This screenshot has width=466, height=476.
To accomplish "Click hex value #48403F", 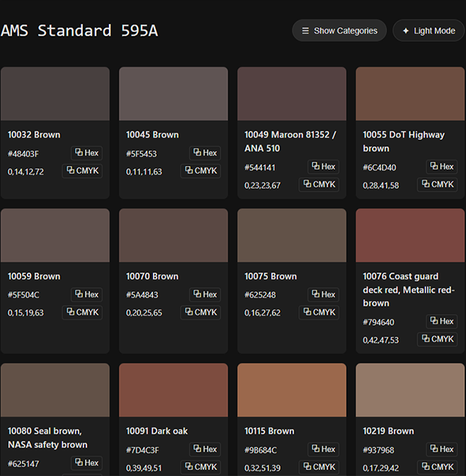I will (23, 154).
